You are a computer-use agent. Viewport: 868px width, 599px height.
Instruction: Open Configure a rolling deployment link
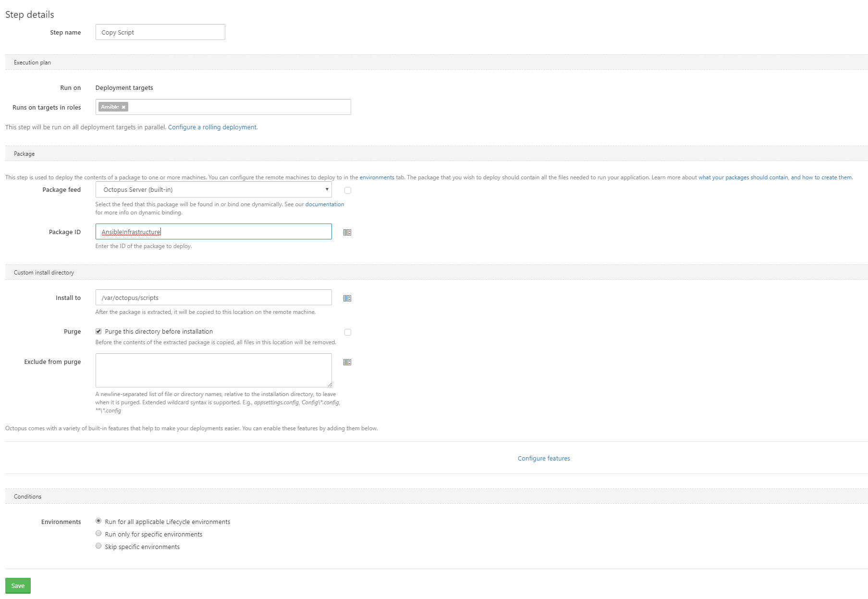pyautogui.click(x=212, y=127)
